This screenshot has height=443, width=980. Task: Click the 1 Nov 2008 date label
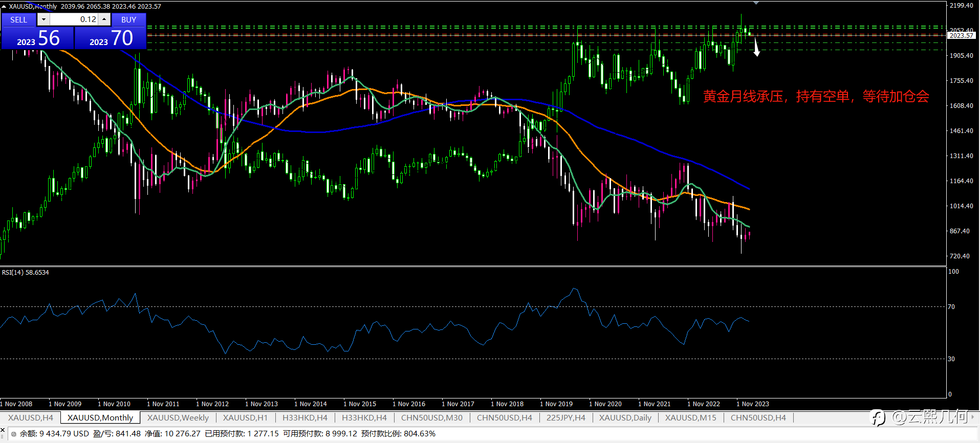pyautogui.click(x=16, y=404)
